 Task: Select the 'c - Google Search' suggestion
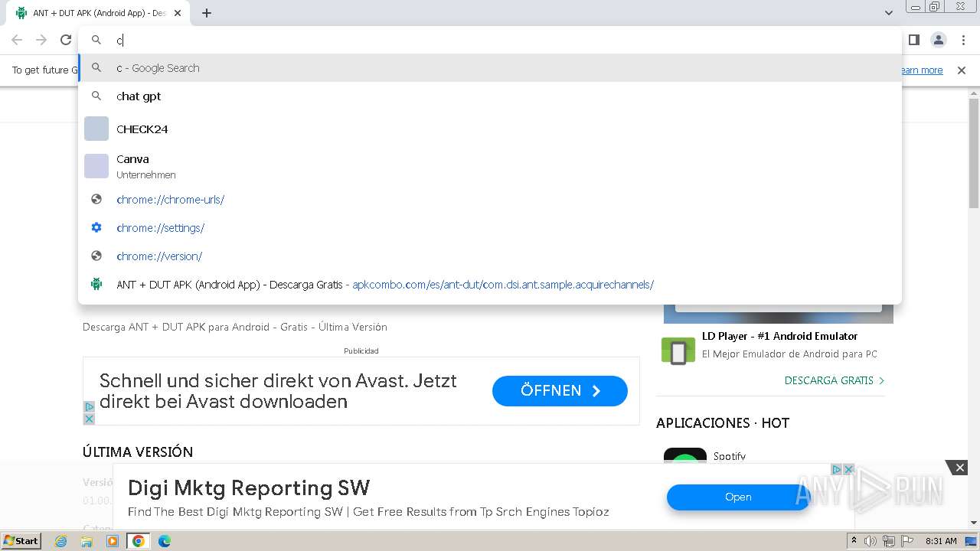click(x=490, y=68)
